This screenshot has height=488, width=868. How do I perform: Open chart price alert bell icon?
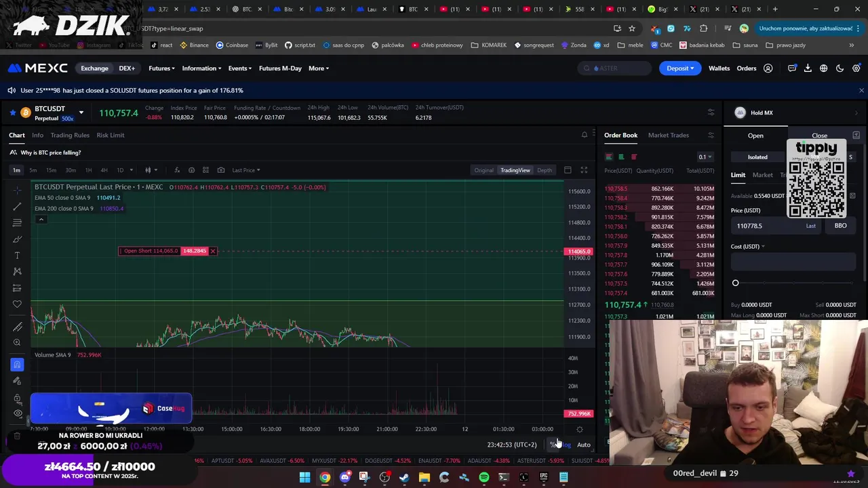click(x=585, y=135)
